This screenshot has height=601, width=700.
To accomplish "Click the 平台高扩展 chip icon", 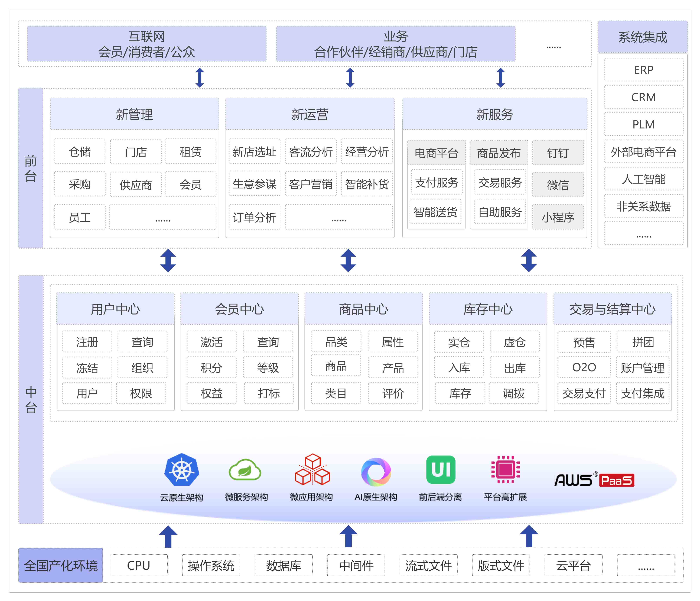I will click(505, 470).
